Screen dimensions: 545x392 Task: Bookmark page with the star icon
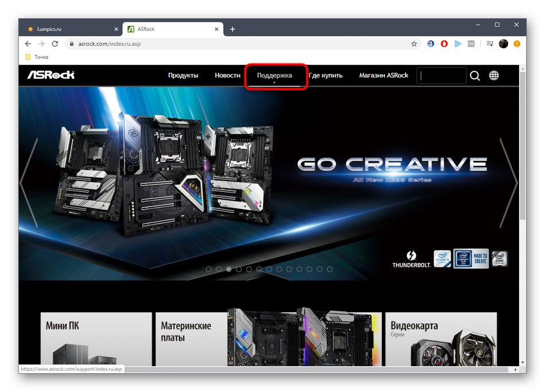point(414,44)
